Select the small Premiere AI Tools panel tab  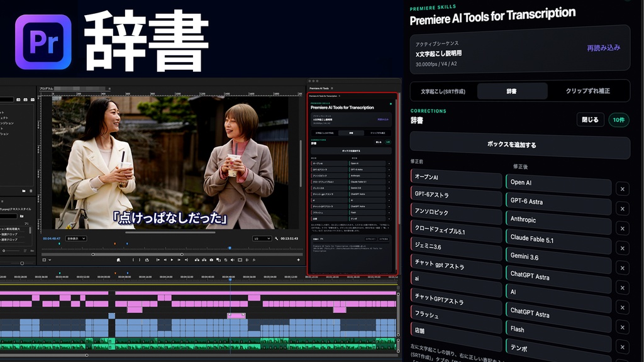319,88
